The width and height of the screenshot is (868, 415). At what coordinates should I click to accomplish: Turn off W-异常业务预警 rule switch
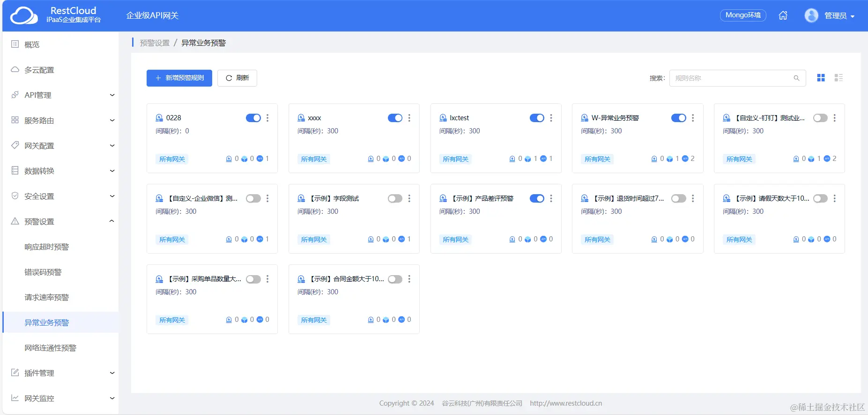click(679, 118)
